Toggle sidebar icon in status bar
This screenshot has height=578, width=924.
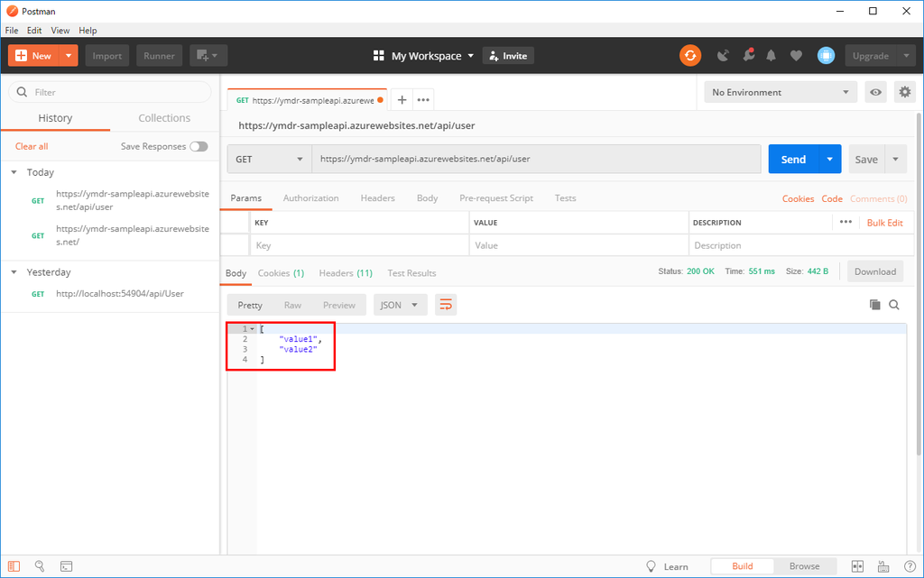(x=14, y=566)
